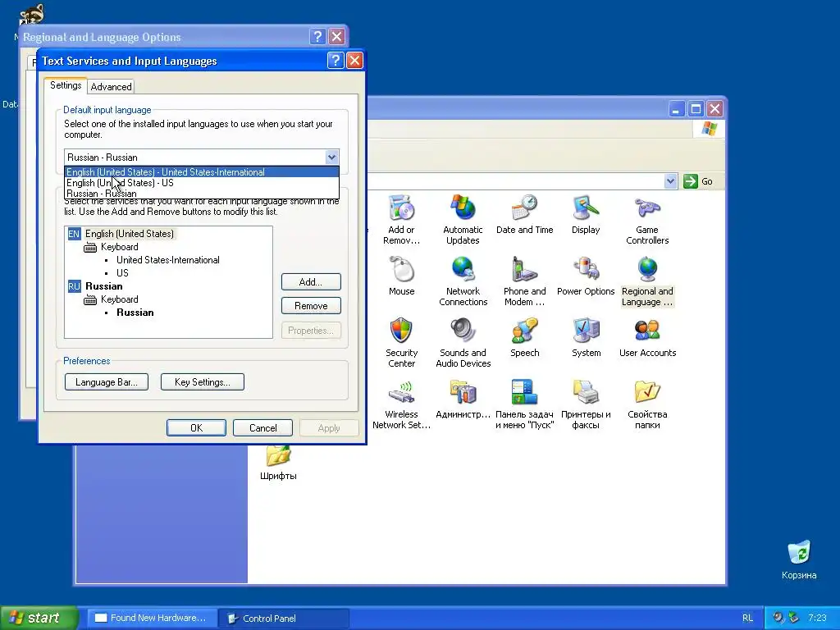This screenshot has height=630, width=840.
Task: Click help button on Regional and Language Options
Action: click(317, 36)
